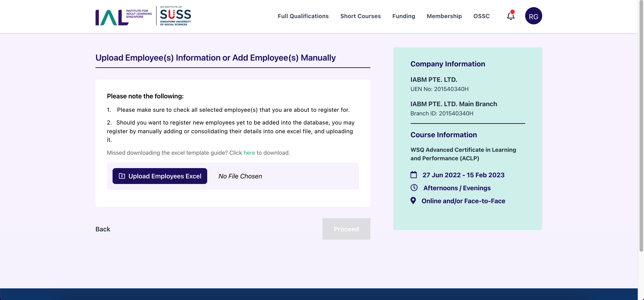Viewport: 644px width, 300px height.
Task: Click the 'UEN No: 201540340H' text
Action: (x=439, y=89)
